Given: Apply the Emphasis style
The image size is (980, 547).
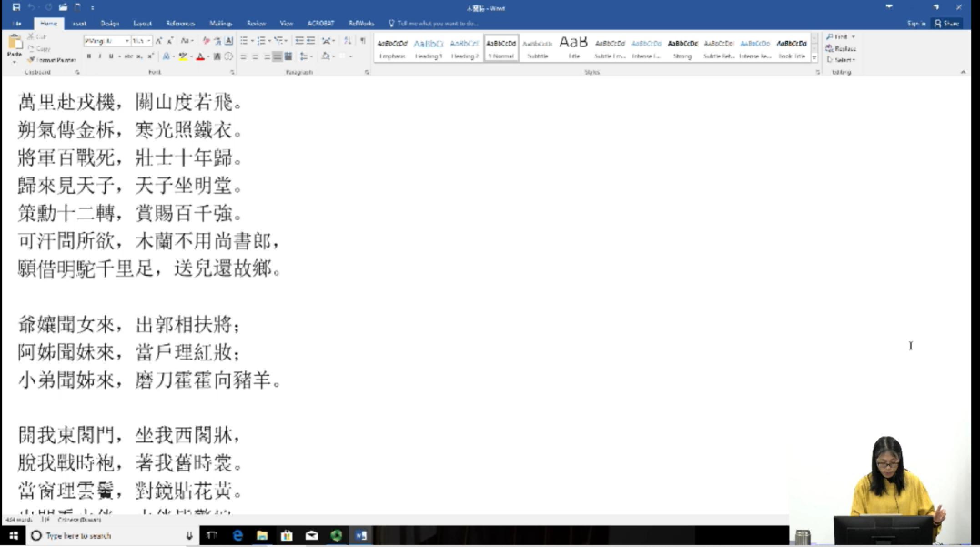Looking at the screenshot, I should pos(392,48).
